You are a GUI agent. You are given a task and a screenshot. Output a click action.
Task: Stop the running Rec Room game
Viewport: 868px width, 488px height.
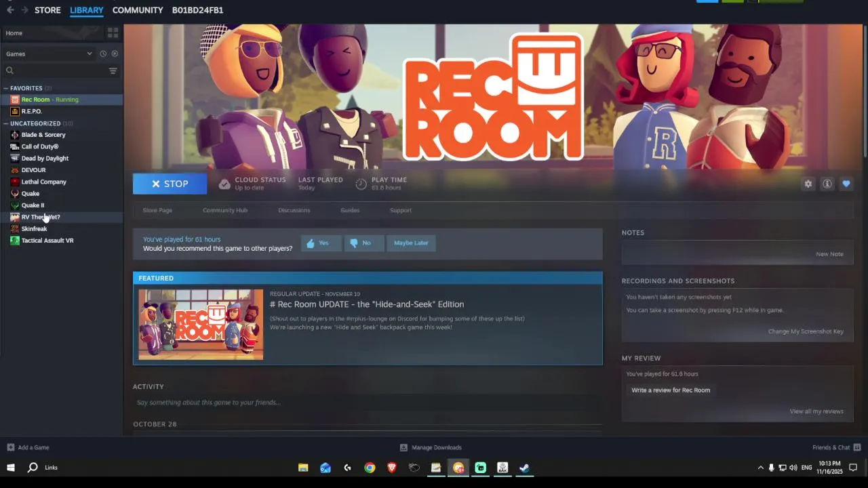(x=170, y=184)
